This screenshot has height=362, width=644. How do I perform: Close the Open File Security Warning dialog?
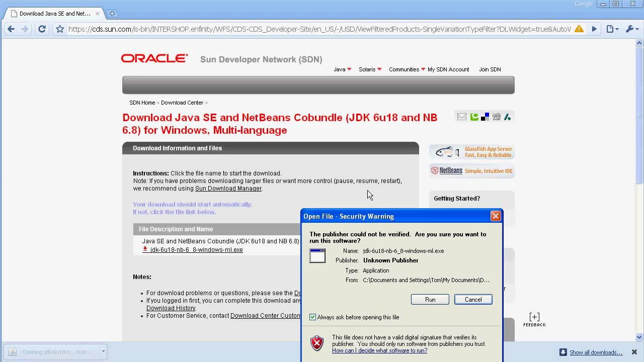coord(496,216)
